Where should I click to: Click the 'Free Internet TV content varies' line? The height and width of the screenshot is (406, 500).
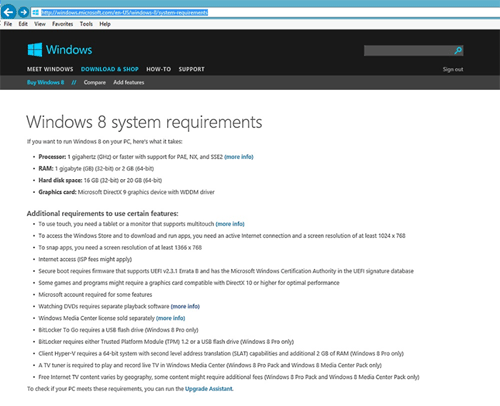click(229, 377)
